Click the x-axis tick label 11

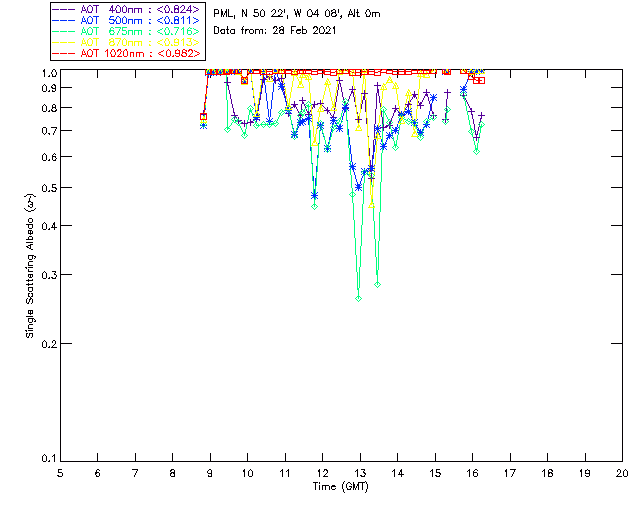(x=284, y=473)
